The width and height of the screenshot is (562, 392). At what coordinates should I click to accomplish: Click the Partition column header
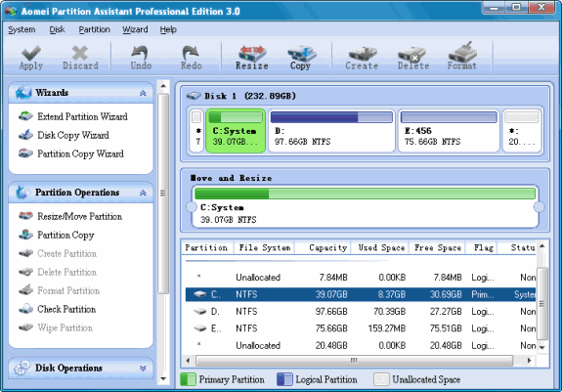click(x=206, y=247)
